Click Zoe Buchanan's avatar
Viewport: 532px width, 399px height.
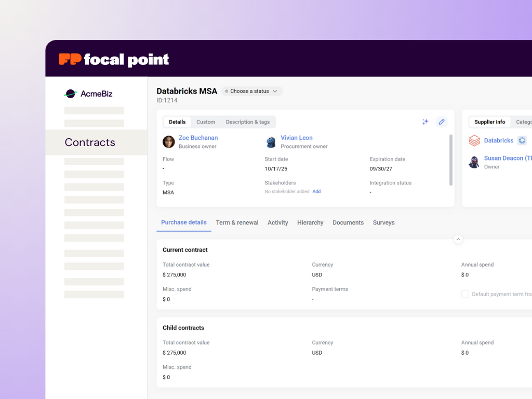[169, 142]
